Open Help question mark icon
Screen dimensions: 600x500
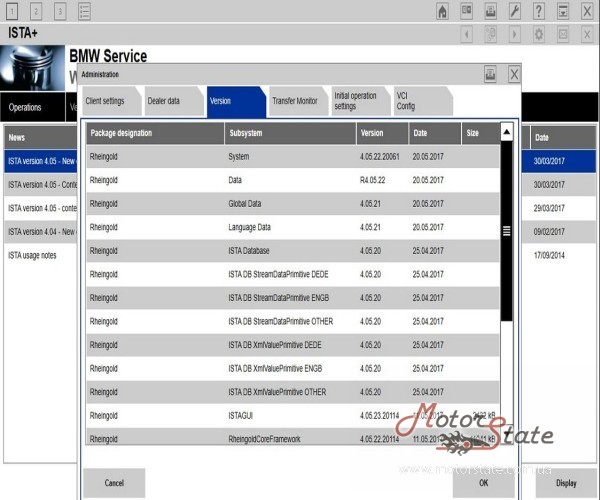coord(540,11)
